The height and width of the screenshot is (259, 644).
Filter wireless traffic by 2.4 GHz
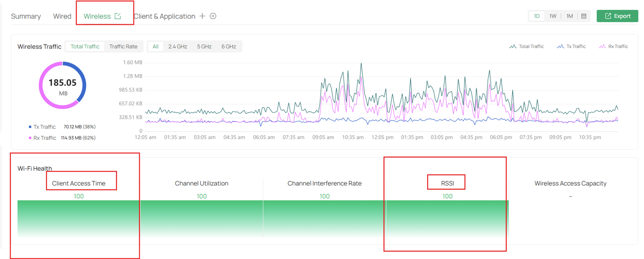tap(177, 46)
